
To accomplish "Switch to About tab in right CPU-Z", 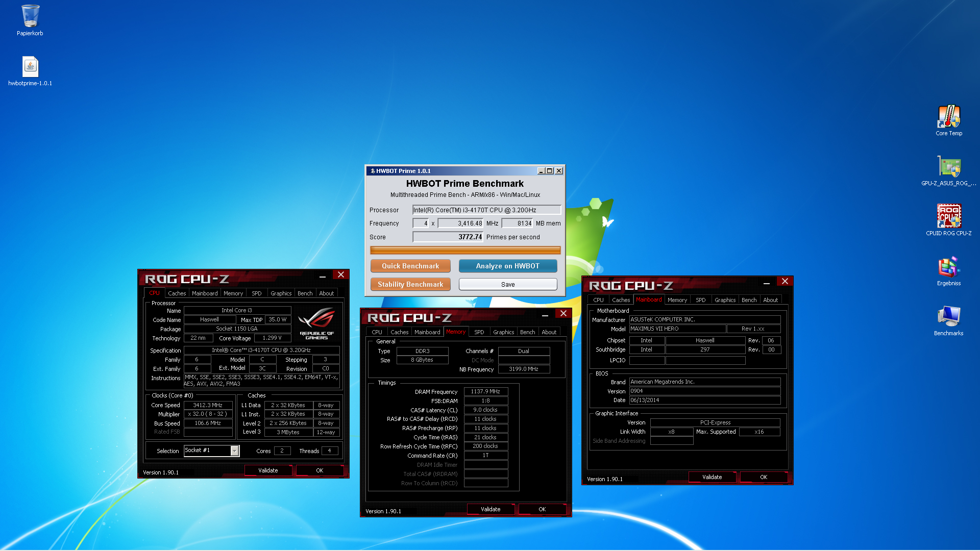I will click(x=771, y=300).
